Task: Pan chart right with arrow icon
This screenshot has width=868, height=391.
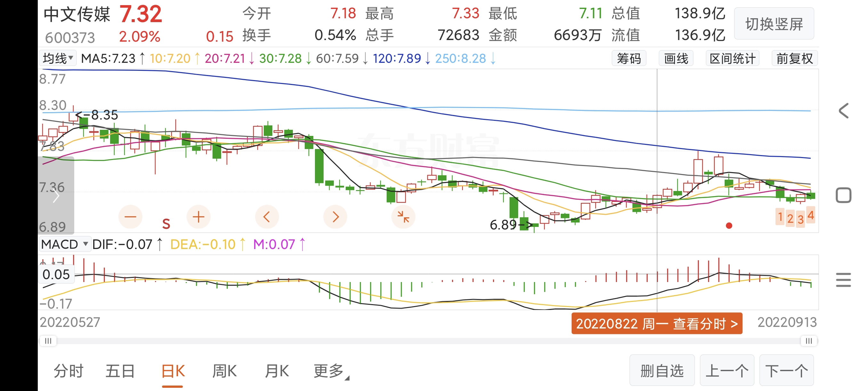Action: point(335,217)
